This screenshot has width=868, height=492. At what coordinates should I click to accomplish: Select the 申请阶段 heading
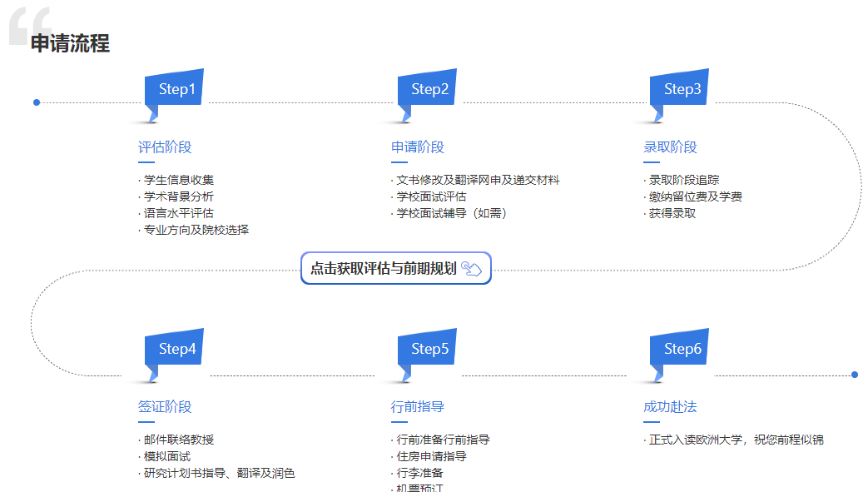[418, 147]
